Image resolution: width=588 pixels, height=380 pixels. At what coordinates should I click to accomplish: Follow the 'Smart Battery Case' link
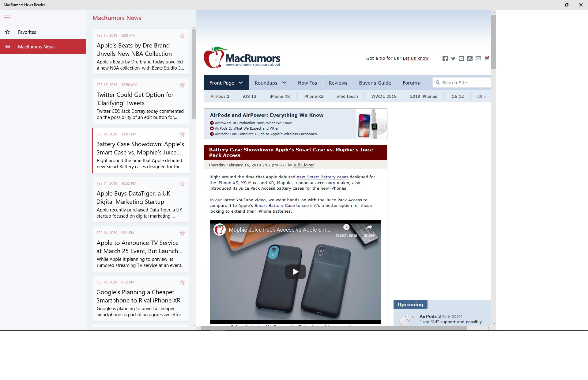click(x=275, y=205)
